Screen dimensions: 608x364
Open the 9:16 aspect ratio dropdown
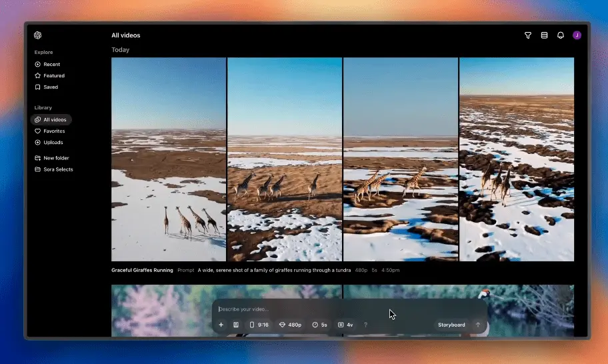(259, 325)
